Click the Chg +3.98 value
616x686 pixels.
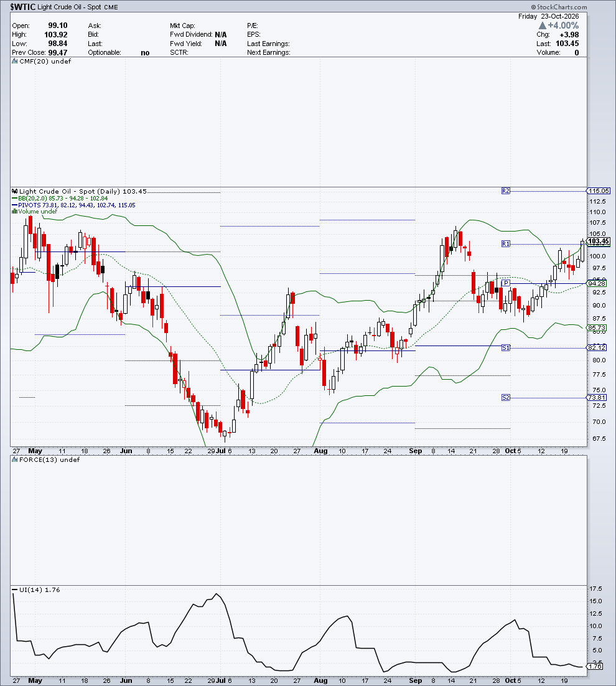click(569, 35)
